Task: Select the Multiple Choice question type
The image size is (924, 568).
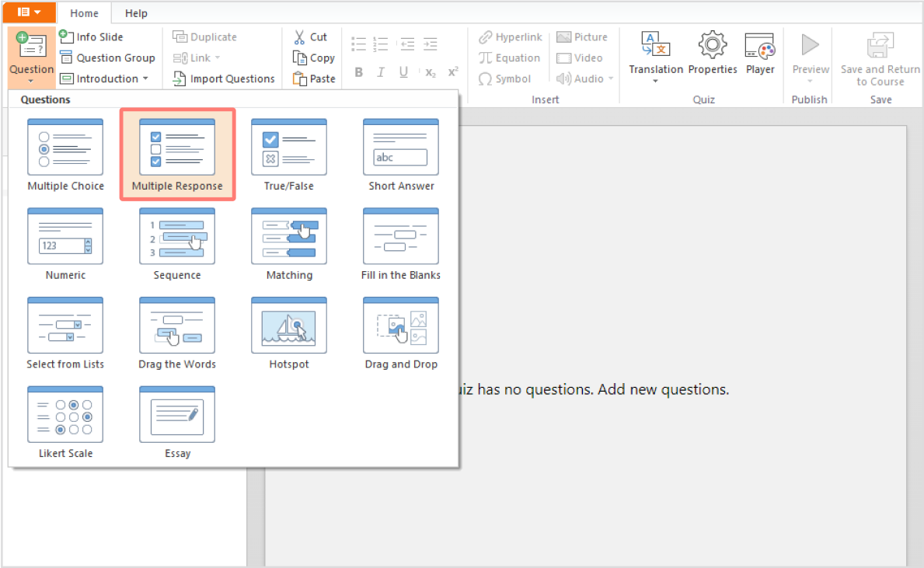Action: (x=65, y=155)
